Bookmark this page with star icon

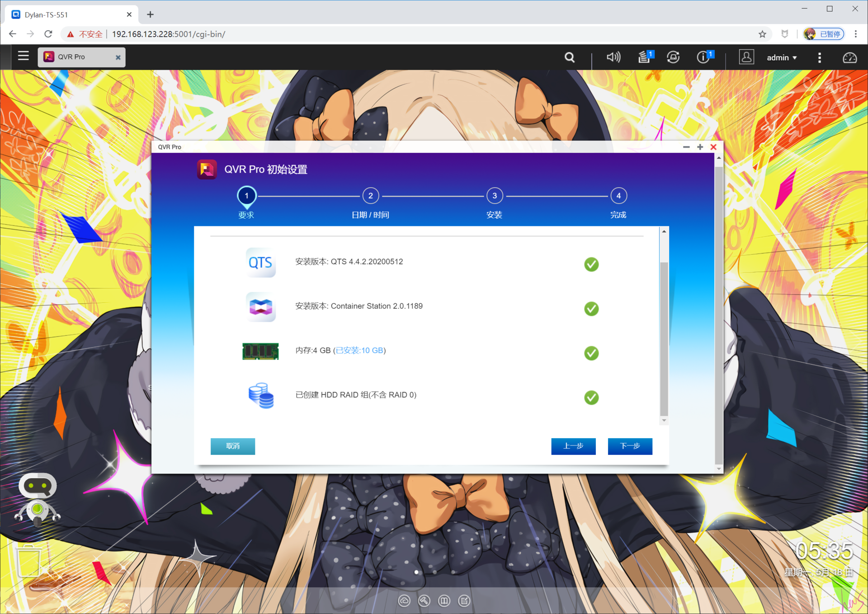click(x=762, y=34)
